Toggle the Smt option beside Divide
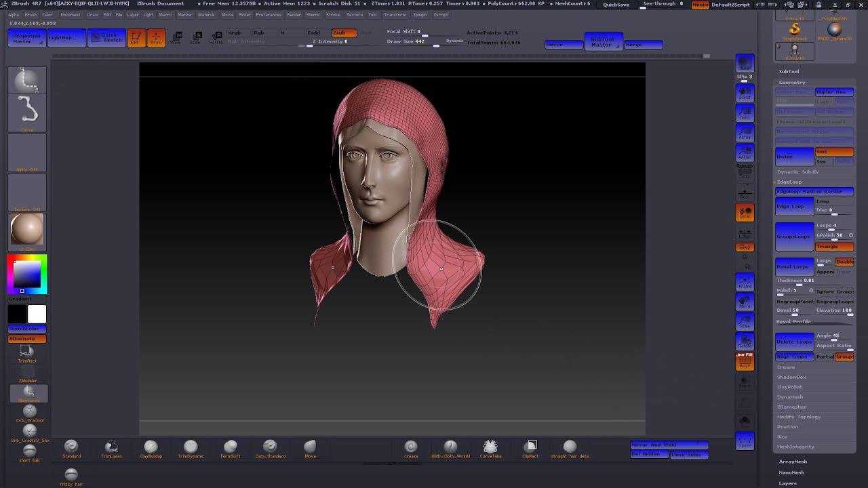Image resolution: width=868 pixels, height=488 pixels. pos(834,152)
